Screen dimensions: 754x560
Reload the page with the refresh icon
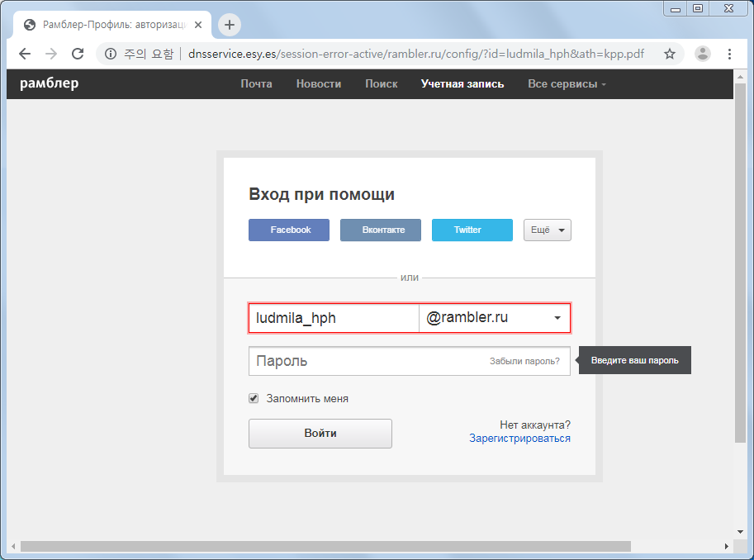(x=78, y=54)
